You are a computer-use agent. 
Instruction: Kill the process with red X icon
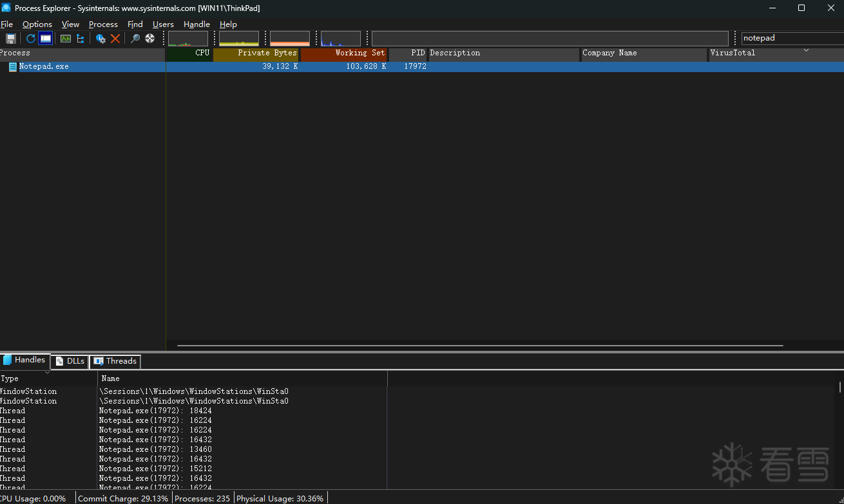tap(115, 39)
